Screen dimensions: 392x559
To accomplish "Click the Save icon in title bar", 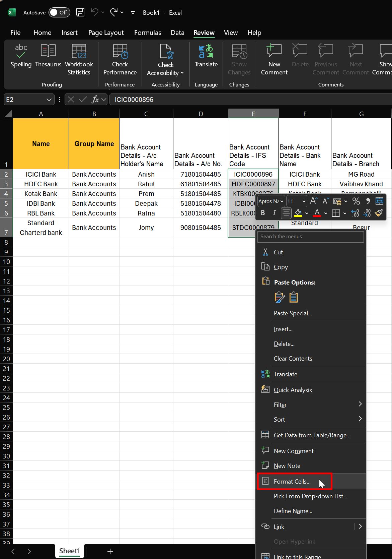I will [x=80, y=12].
